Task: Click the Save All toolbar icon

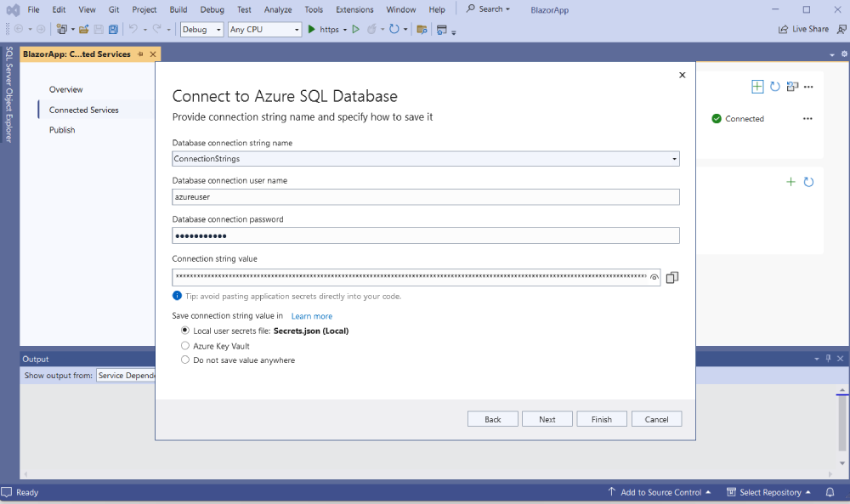Action: point(113,29)
